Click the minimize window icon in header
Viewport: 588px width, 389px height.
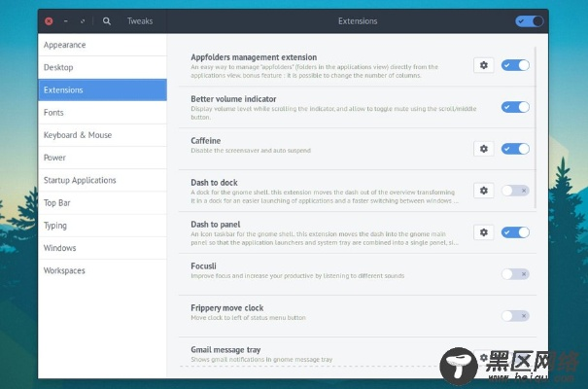66,20
